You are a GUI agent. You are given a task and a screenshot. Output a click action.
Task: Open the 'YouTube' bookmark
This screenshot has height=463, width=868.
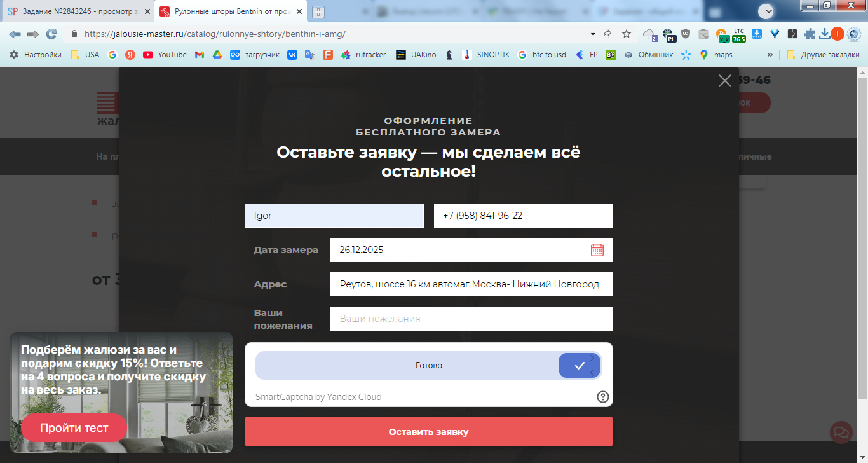(165, 55)
